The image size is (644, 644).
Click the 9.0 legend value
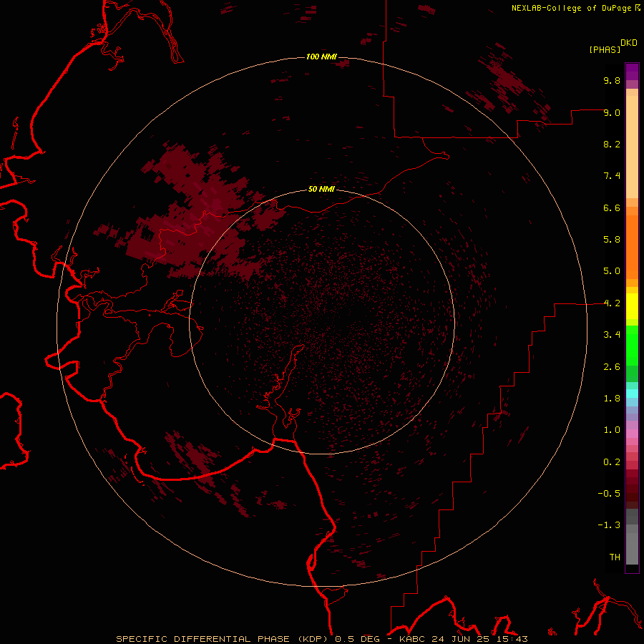coord(612,112)
